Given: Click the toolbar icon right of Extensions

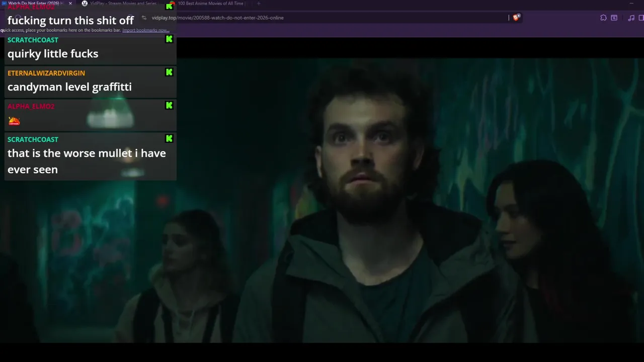Looking at the screenshot, I should 614,18.
